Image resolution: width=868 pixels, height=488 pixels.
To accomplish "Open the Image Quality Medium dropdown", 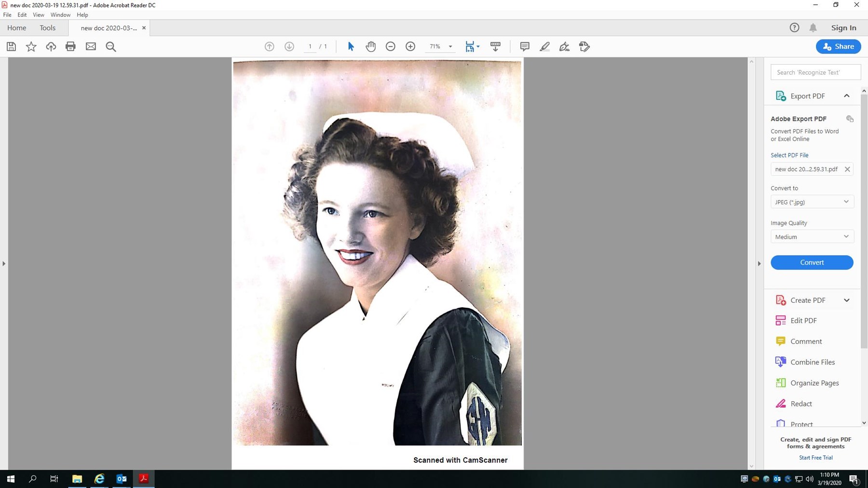I will (812, 237).
